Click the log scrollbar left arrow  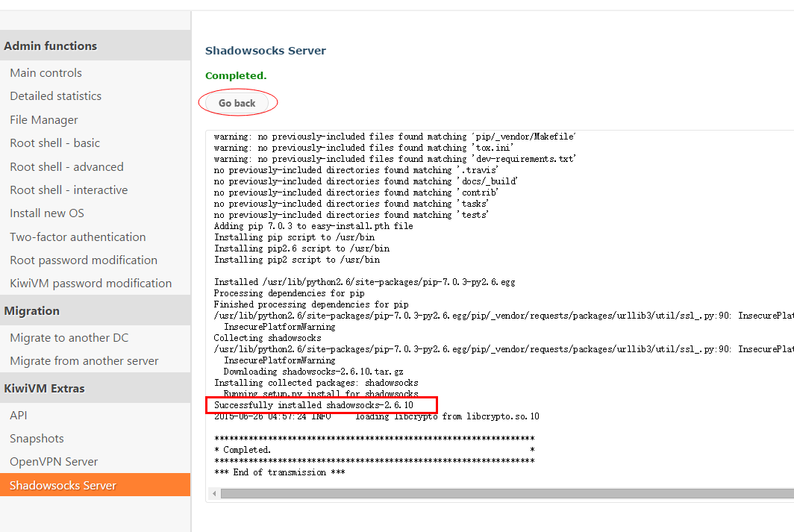(x=214, y=493)
